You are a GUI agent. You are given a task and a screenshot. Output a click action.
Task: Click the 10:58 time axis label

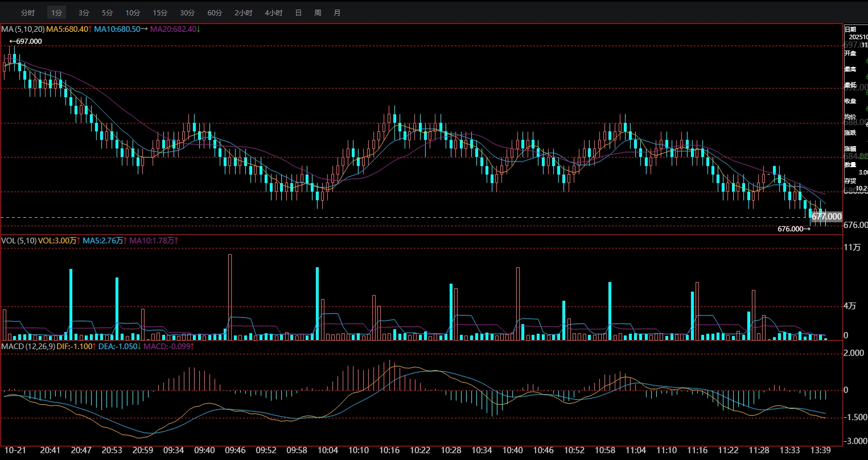606,450
